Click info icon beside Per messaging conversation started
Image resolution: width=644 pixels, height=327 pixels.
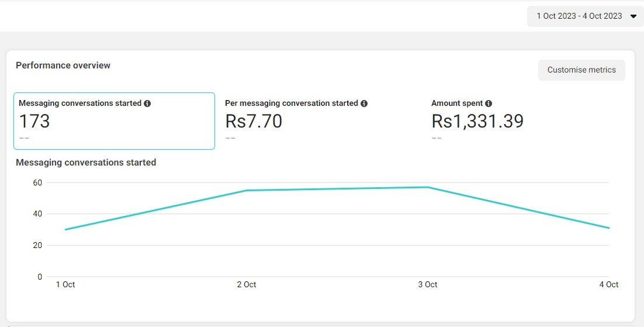(x=364, y=104)
